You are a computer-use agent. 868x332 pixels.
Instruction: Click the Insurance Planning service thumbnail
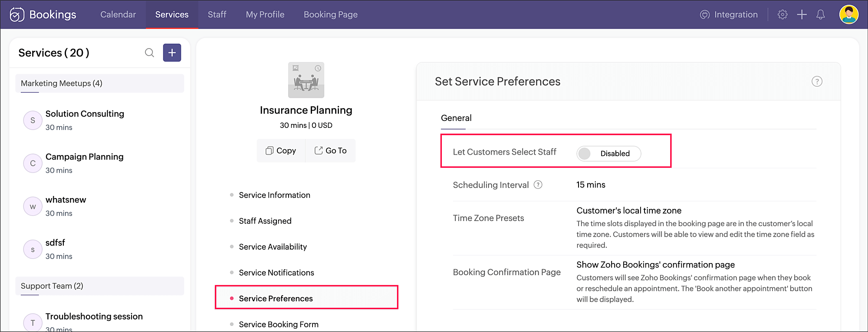[x=306, y=80]
